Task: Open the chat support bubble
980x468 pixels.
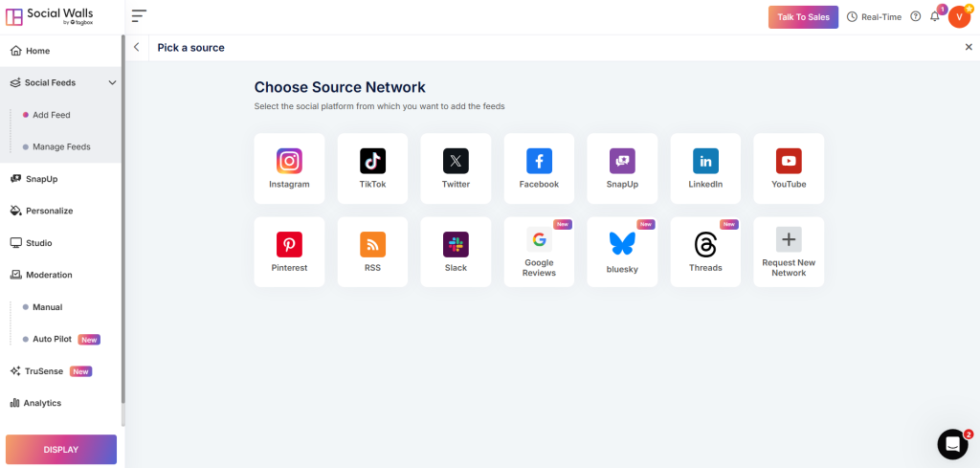Action: (952, 444)
